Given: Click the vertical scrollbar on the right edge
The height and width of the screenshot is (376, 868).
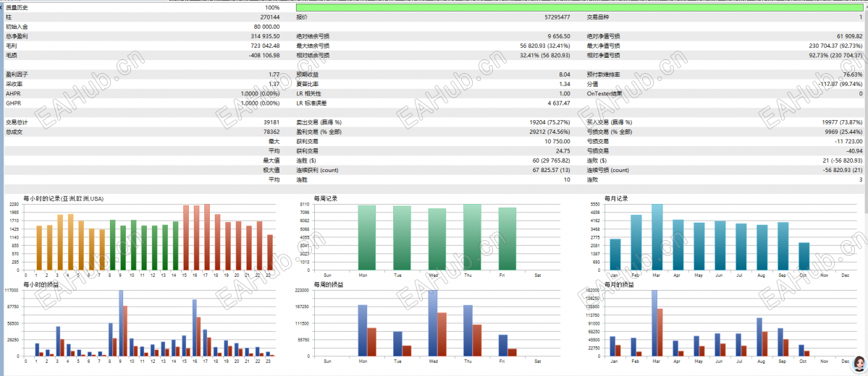Looking at the screenshot, I should [866, 111].
